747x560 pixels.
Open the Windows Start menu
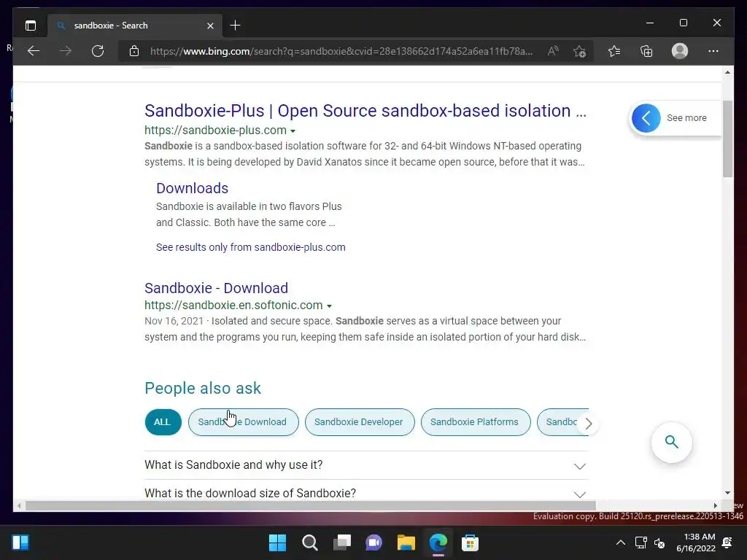tap(277, 542)
